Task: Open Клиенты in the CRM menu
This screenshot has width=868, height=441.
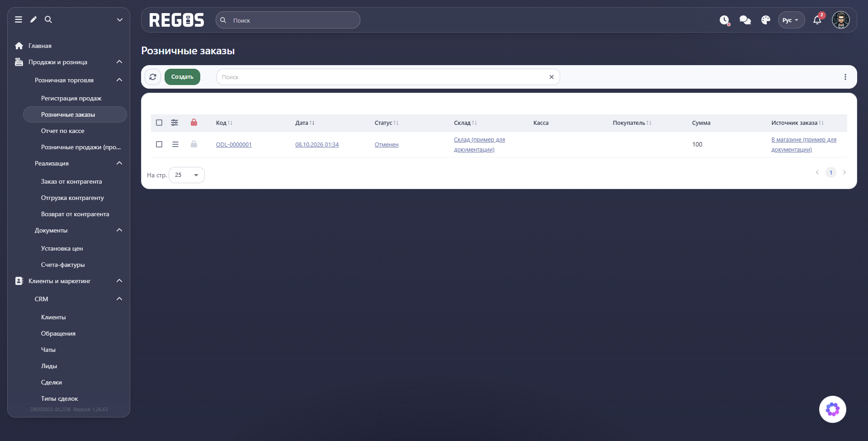Action: point(53,317)
